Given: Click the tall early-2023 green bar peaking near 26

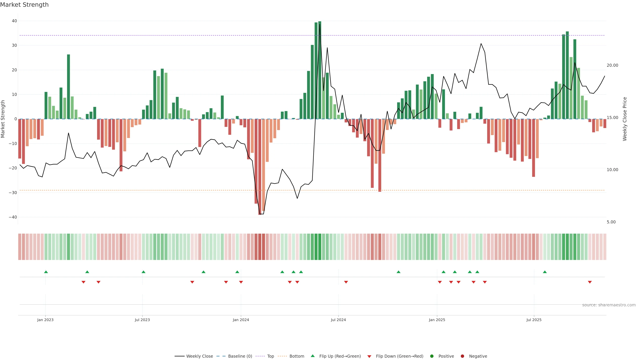Looking at the screenshot, I should (x=68, y=86).
